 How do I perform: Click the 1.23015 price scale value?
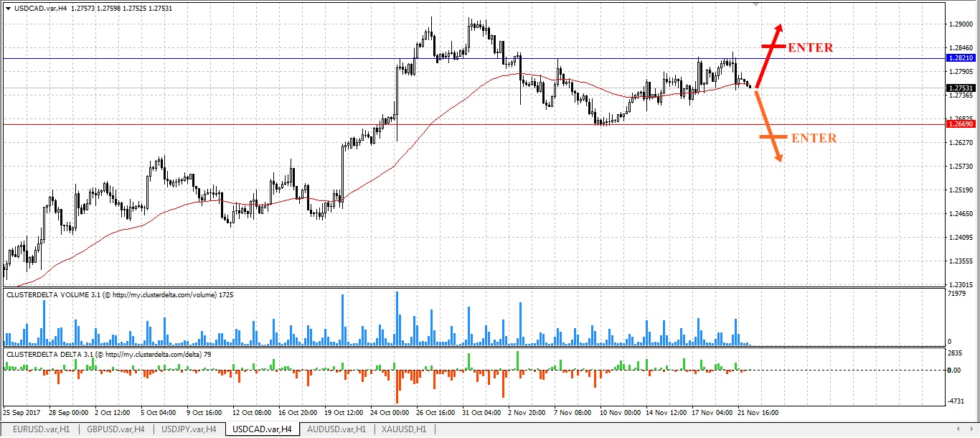[960, 284]
